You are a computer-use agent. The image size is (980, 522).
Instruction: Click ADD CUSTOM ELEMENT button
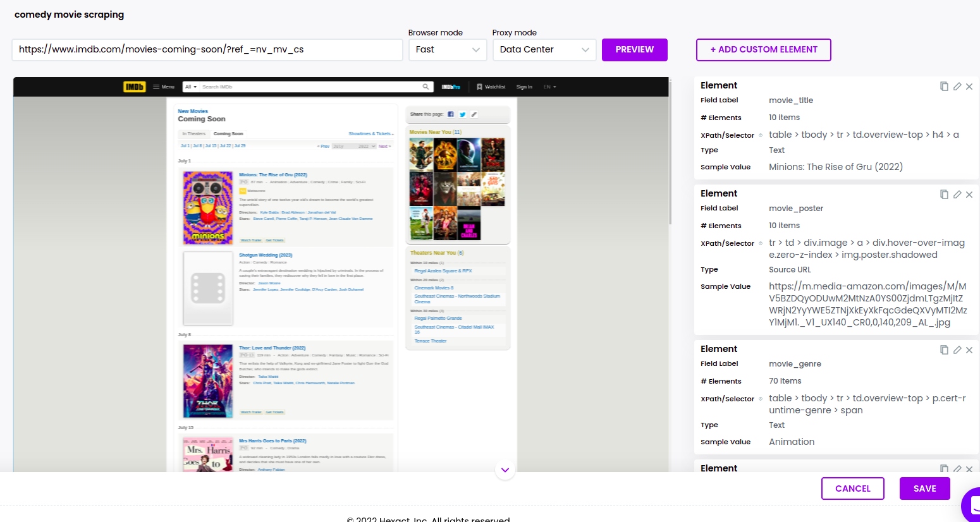pos(763,49)
